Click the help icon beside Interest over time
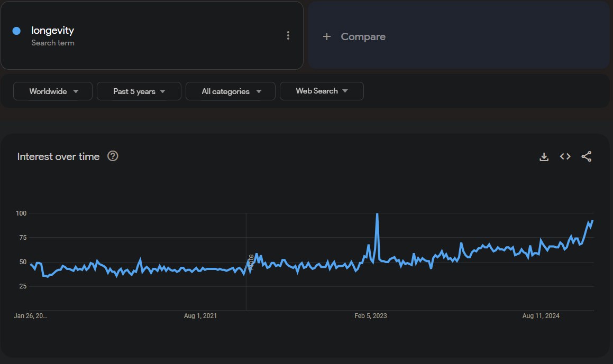Viewport: 613px width, 364px height. click(113, 156)
